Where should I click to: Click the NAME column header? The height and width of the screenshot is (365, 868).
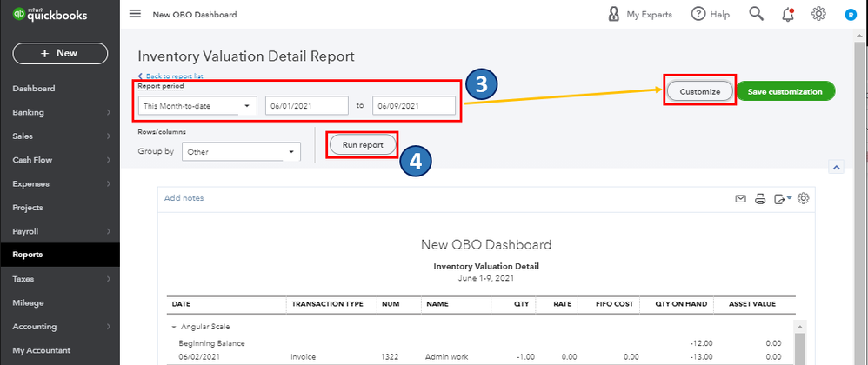[437, 304]
